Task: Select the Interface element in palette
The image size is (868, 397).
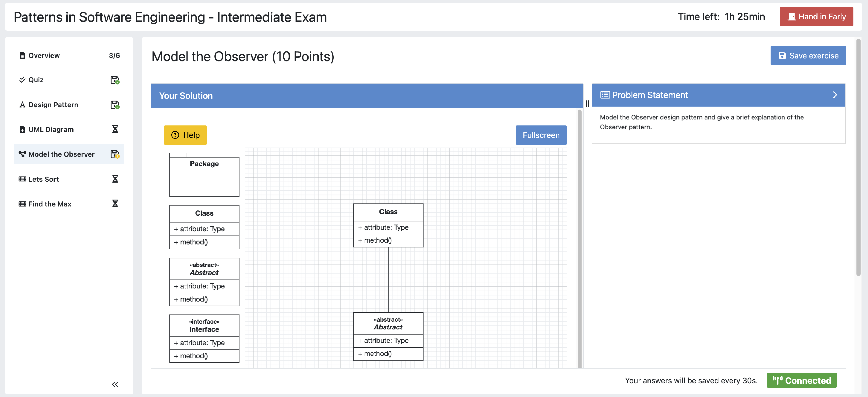Action: [204, 338]
